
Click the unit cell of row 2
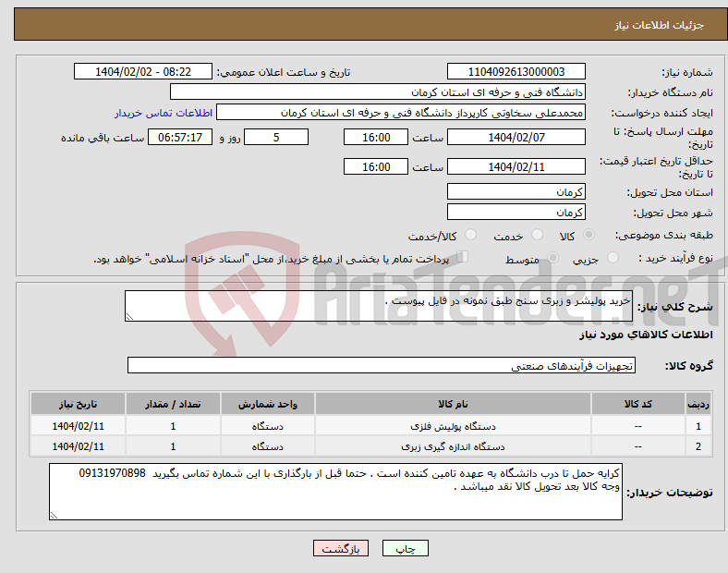[x=267, y=446]
